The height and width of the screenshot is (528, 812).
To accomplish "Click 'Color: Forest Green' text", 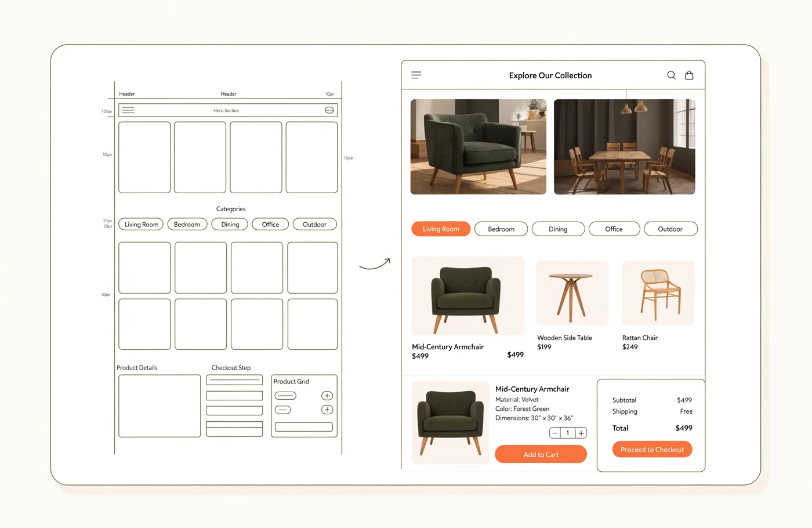I will (x=522, y=409).
